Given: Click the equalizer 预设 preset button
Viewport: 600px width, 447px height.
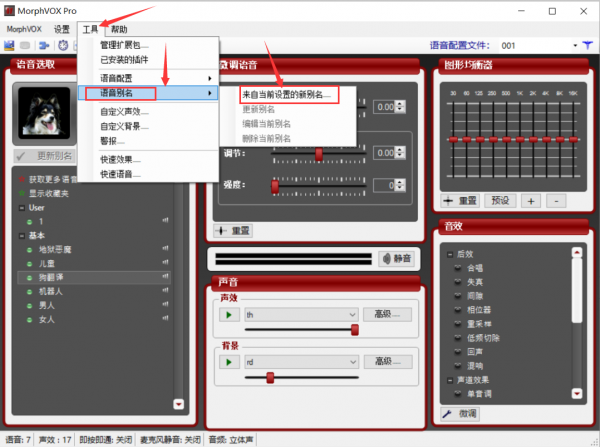Looking at the screenshot, I should point(501,201).
